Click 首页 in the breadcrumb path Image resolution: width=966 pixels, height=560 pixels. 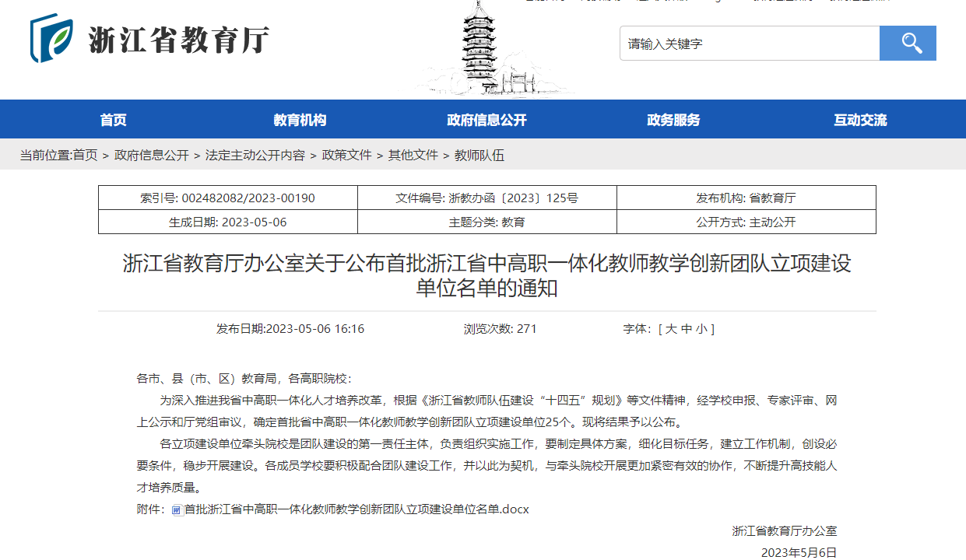[x=86, y=156]
